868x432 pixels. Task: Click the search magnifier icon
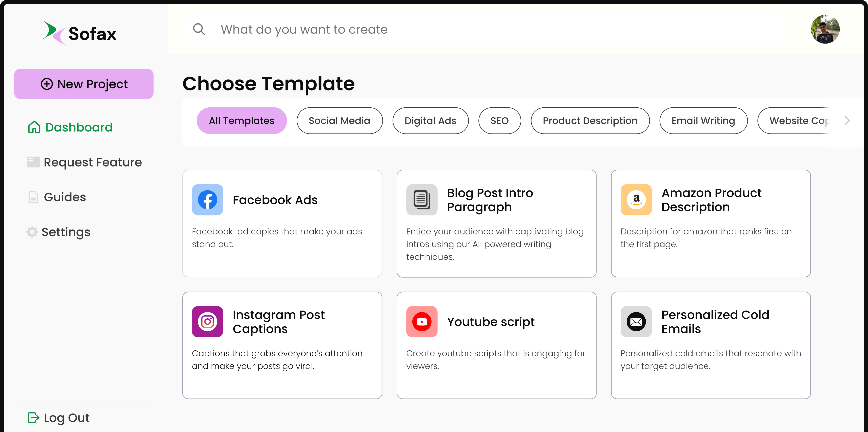(199, 29)
